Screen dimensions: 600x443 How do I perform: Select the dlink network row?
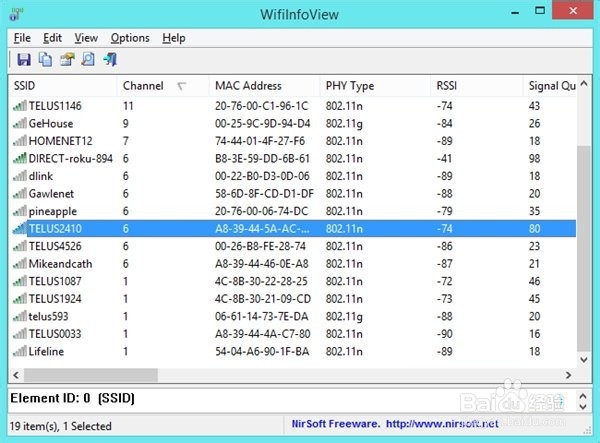tap(293, 176)
